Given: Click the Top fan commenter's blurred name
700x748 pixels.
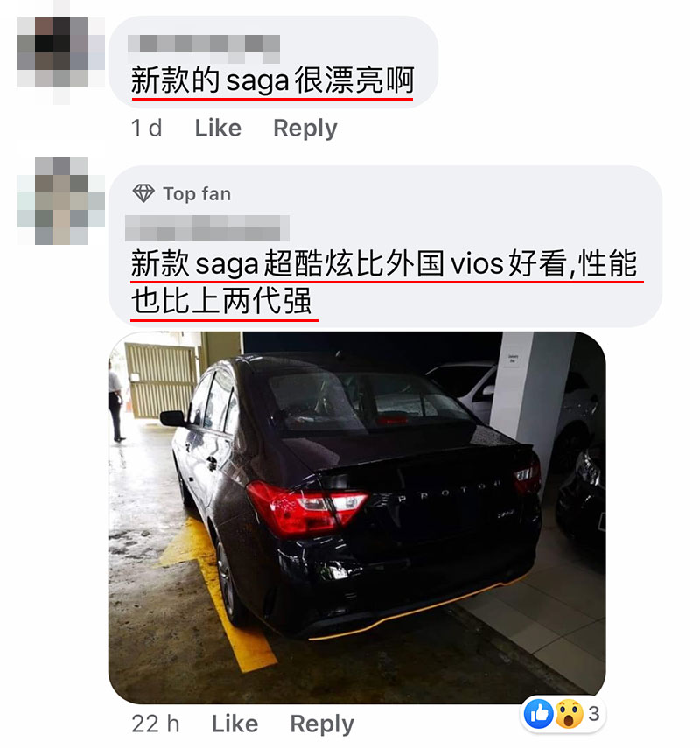Looking at the screenshot, I should pos(207,228).
